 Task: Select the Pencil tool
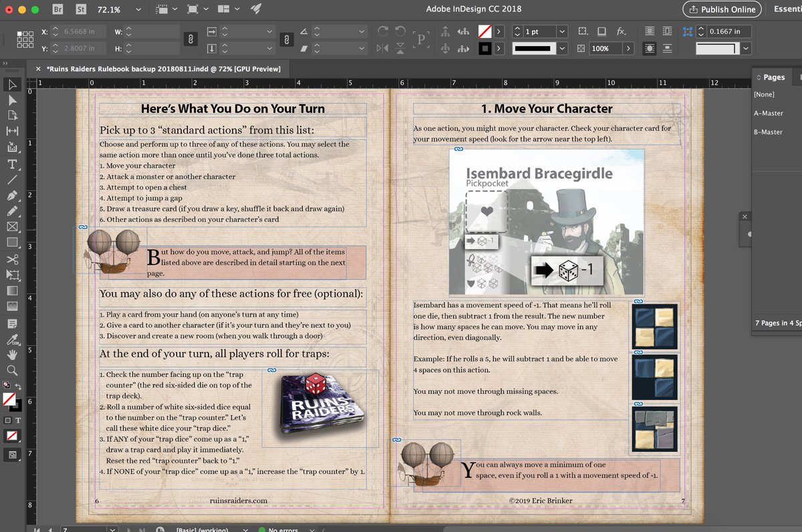pyautogui.click(x=12, y=211)
